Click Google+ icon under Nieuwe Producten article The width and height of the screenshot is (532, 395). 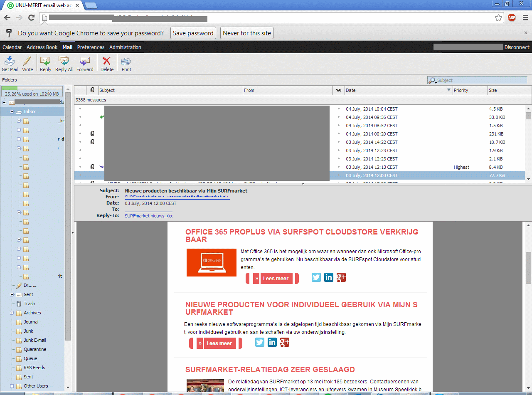coord(285,342)
